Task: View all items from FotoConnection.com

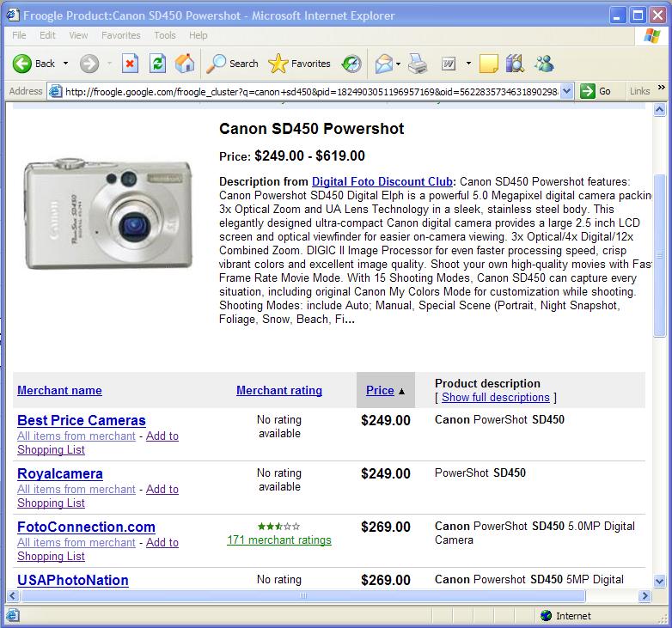Action: pos(76,542)
